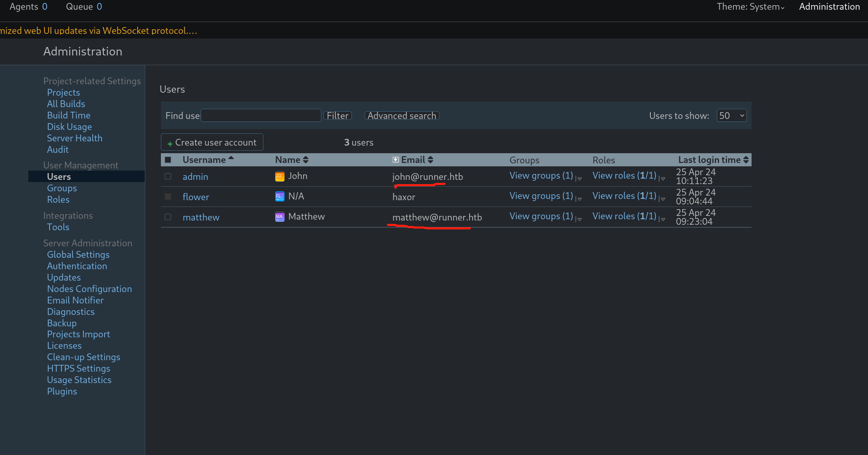Screen dimensions: 868x455
Task: Open the Agents 0 tab
Action: coord(28,7)
